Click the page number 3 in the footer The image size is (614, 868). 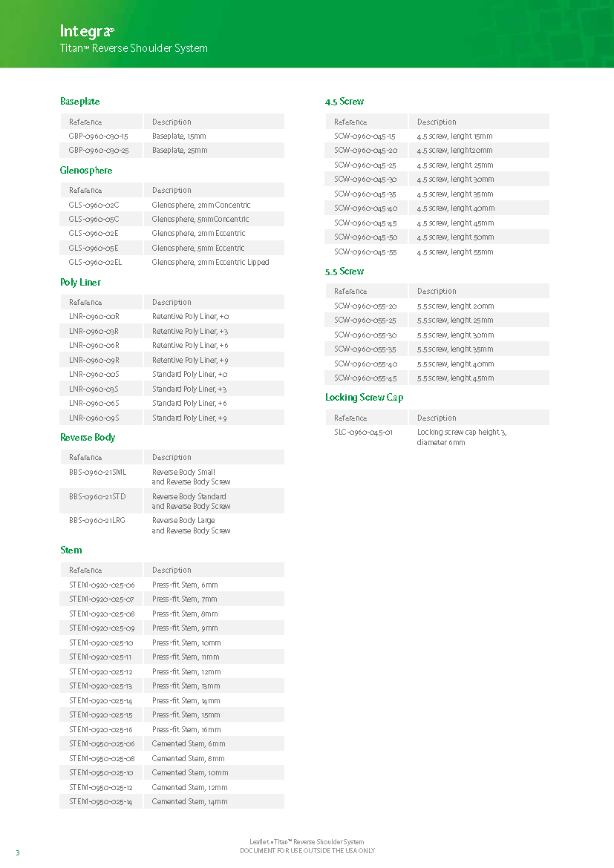18,852
